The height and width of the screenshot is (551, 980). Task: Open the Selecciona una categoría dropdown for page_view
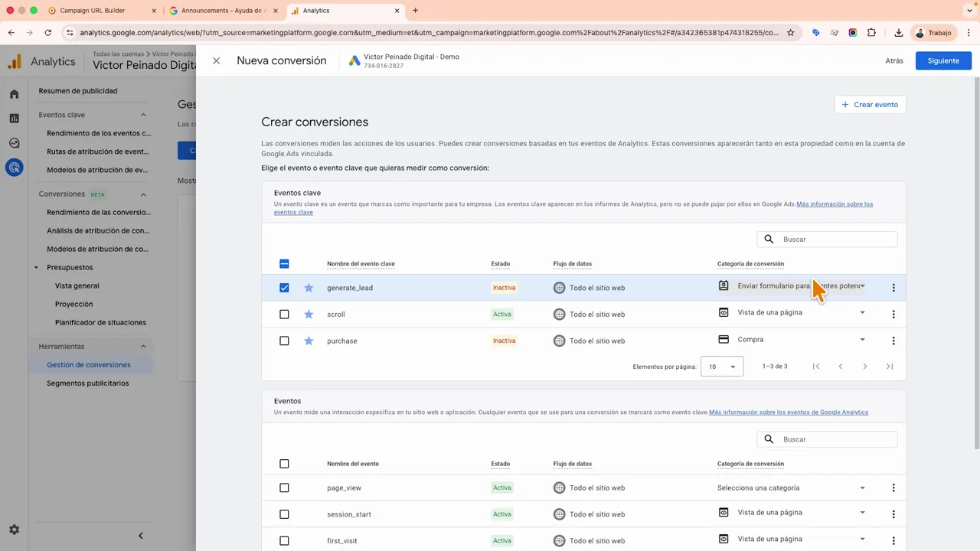[792, 488]
